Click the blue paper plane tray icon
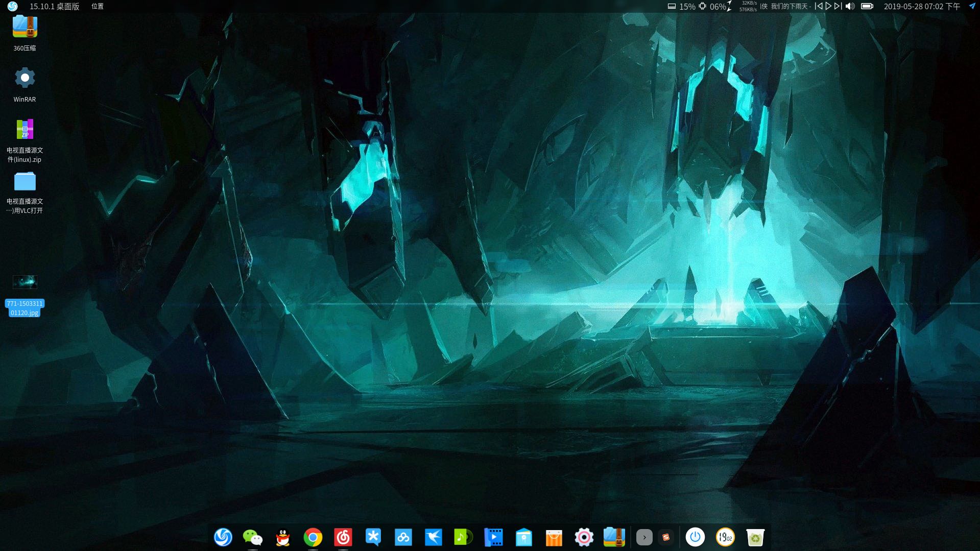980x551 pixels. pos(972,6)
